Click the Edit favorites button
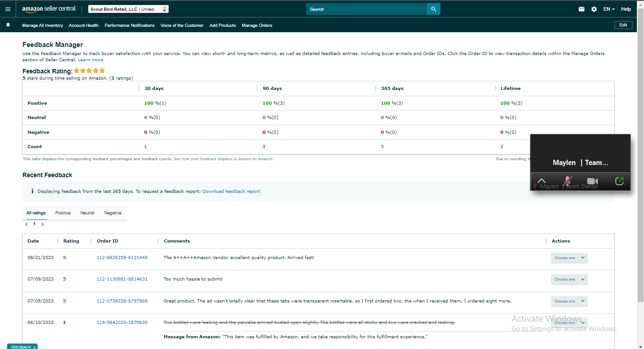 point(623,25)
